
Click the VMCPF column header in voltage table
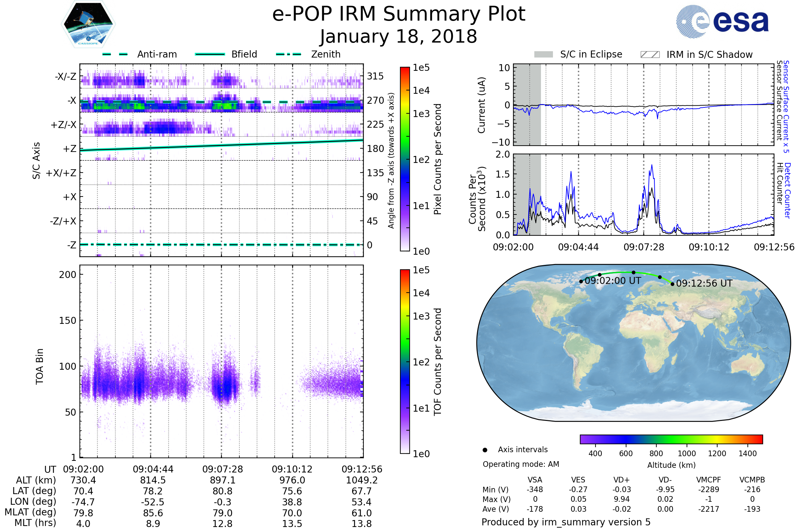(x=709, y=480)
